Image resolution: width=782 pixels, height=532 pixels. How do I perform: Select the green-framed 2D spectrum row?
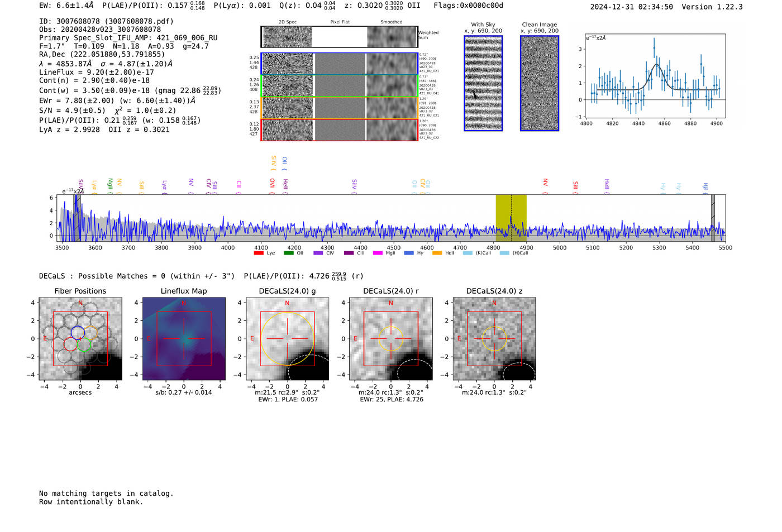(340, 86)
